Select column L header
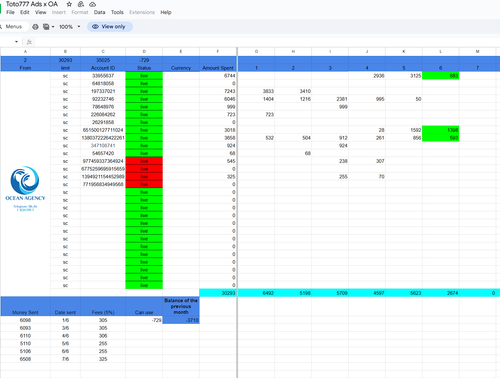Screen dimensions: 500x378 point(441,51)
